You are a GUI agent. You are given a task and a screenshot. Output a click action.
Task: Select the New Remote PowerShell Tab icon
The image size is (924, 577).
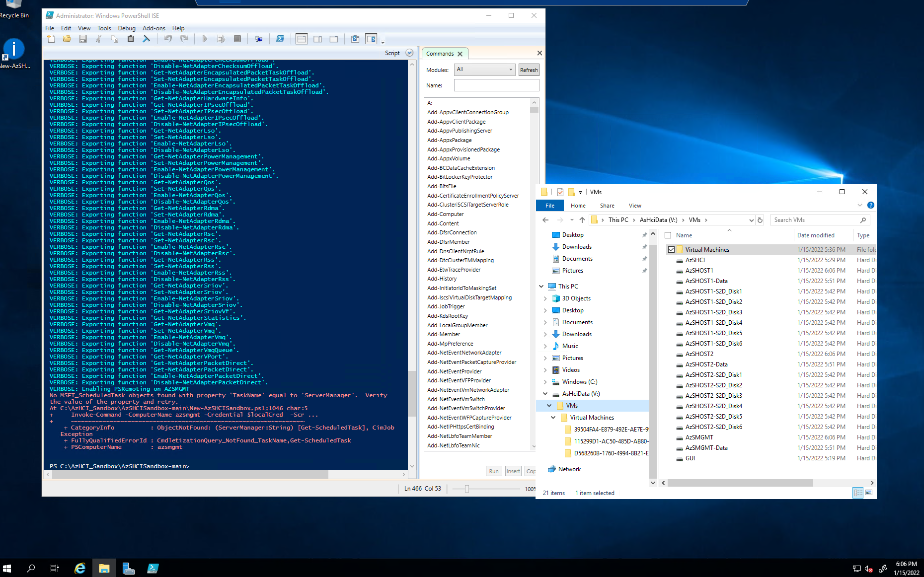pyautogui.click(x=258, y=39)
